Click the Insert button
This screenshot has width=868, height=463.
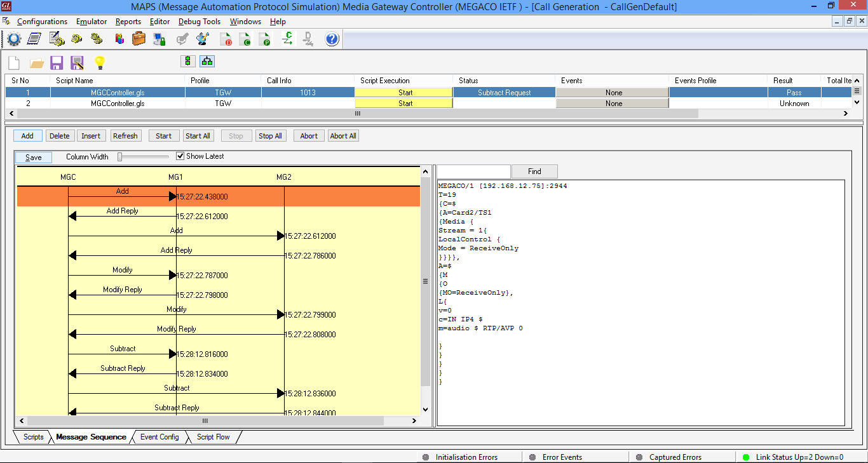pyautogui.click(x=91, y=136)
